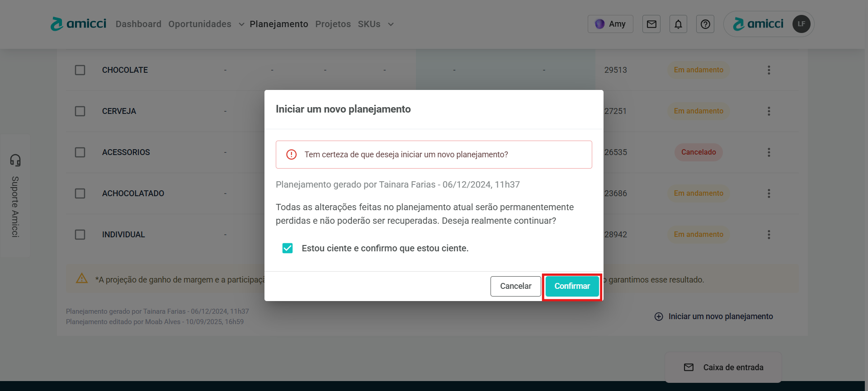Open the LF user avatar

click(801, 24)
